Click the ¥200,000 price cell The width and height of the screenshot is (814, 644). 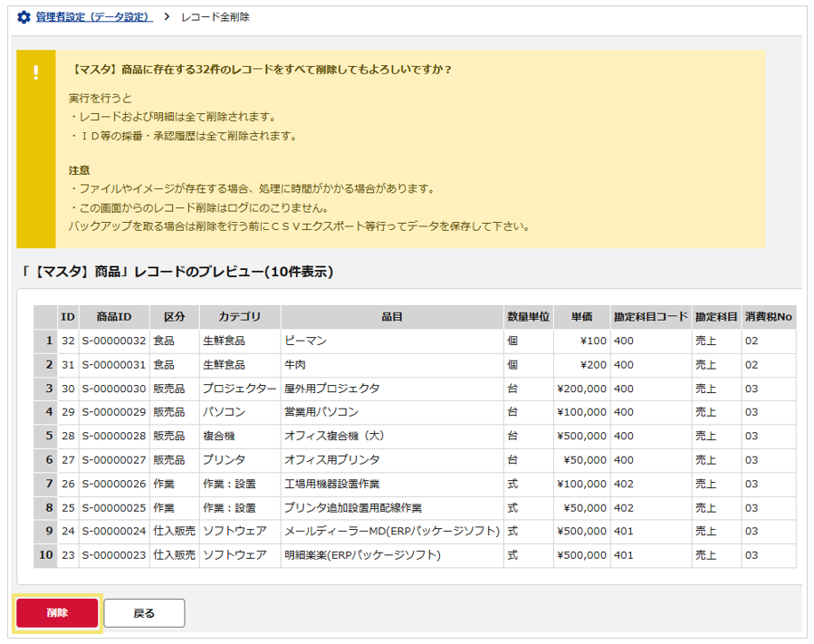coord(582,389)
